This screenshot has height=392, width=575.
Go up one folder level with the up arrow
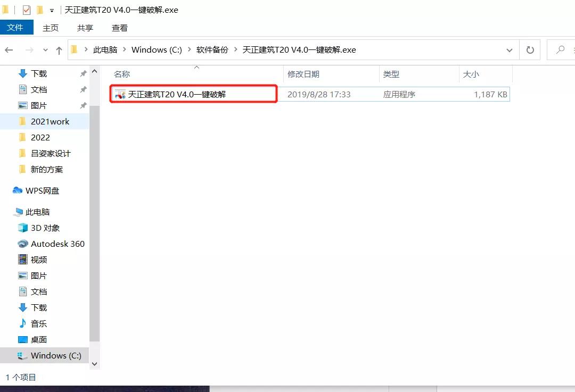[59, 49]
